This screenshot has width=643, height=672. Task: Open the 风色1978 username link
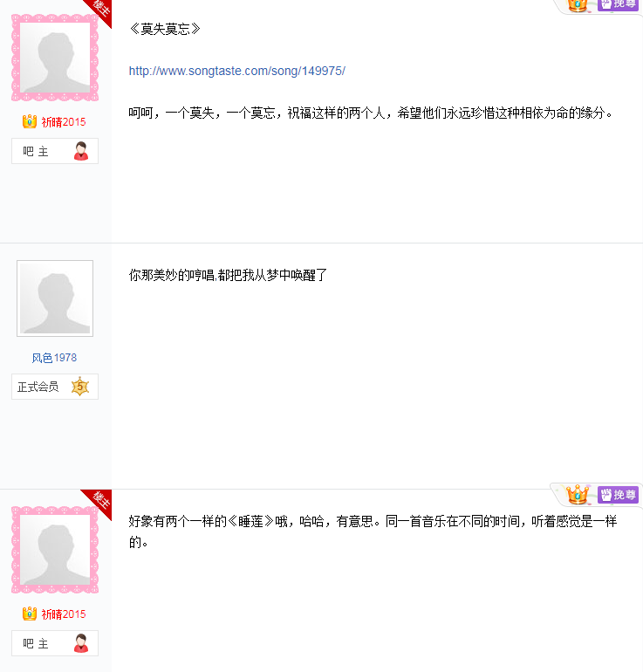tap(54, 358)
